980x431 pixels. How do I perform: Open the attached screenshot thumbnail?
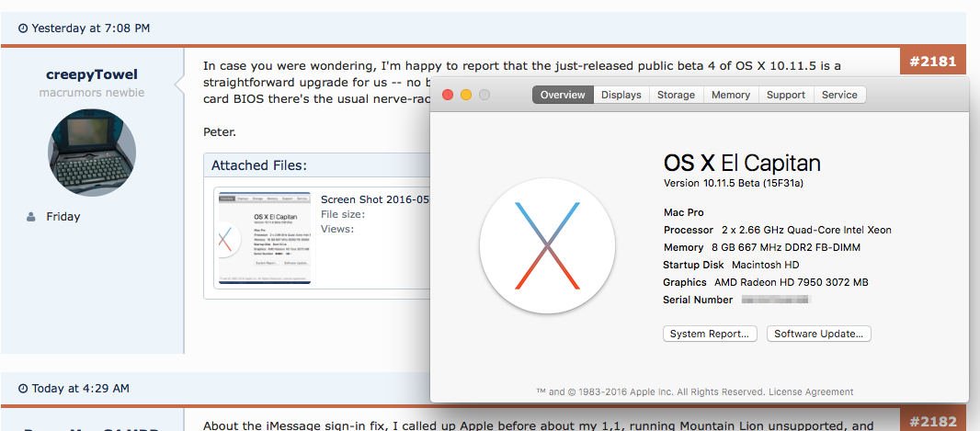coord(264,238)
